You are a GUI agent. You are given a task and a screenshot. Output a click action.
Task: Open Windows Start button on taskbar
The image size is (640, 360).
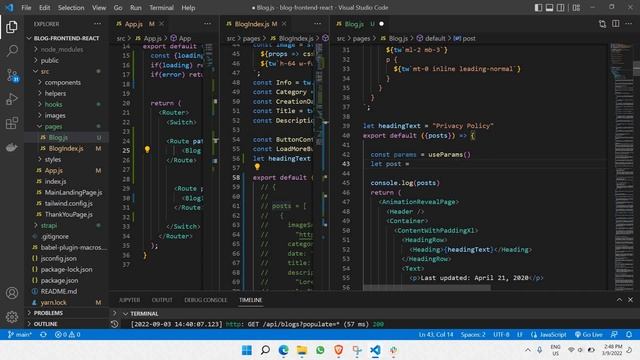(x=247, y=350)
